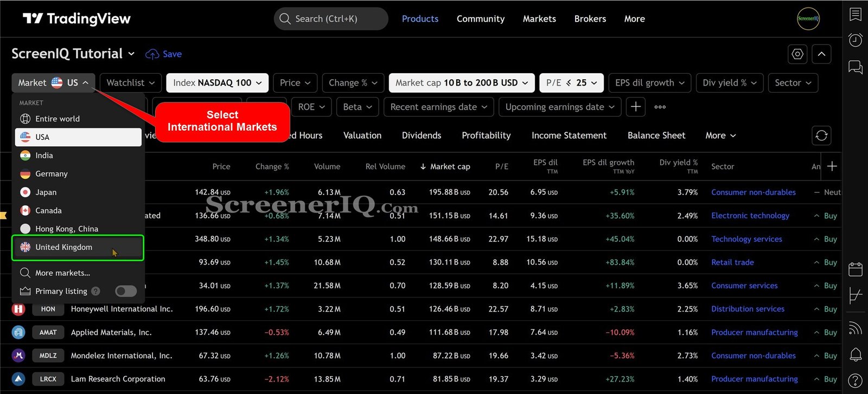Open the Watchlist filter dropdown
The width and height of the screenshot is (868, 394).
131,83
